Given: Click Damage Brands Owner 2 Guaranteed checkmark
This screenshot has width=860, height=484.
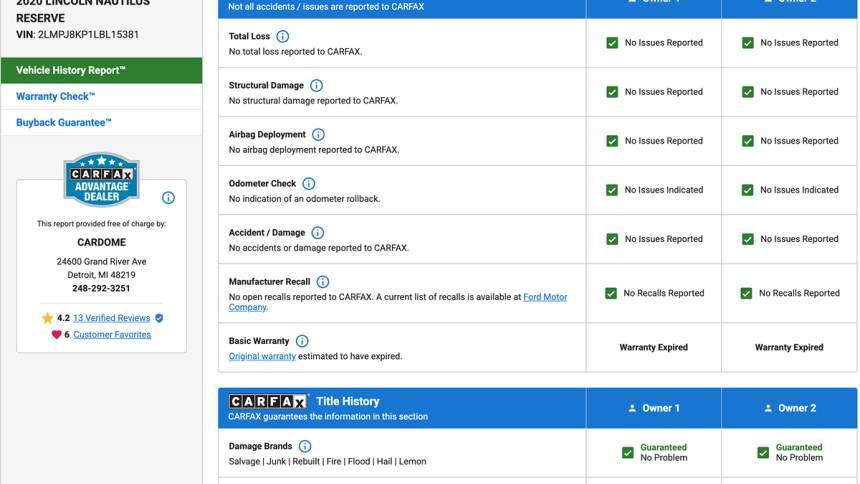Looking at the screenshot, I should tap(763, 453).
